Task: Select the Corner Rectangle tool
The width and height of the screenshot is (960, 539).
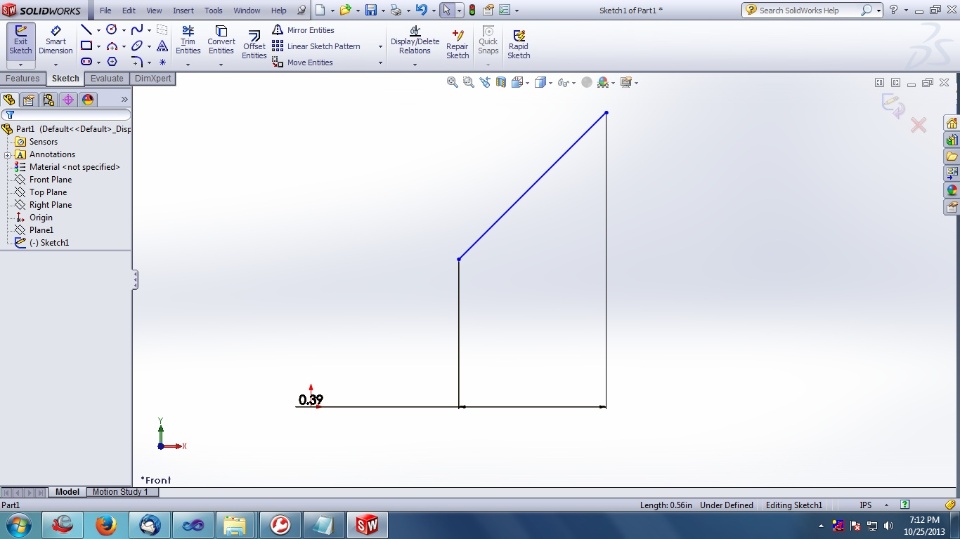Action: pyautogui.click(x=86, y=46)
